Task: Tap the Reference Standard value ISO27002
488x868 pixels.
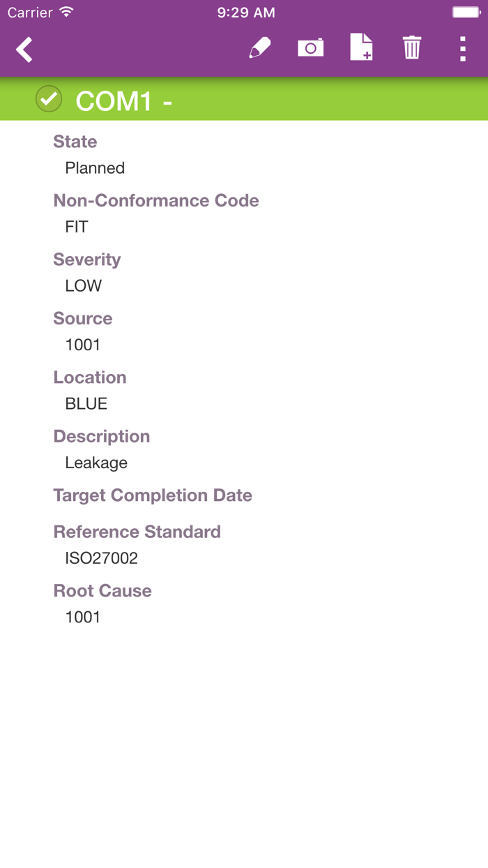Action: [102, 558]
